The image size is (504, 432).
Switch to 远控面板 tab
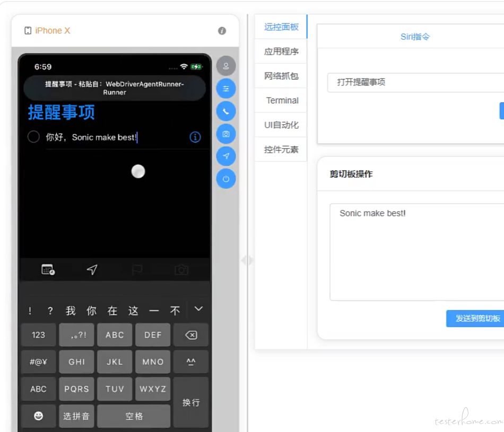pos(281,27)
